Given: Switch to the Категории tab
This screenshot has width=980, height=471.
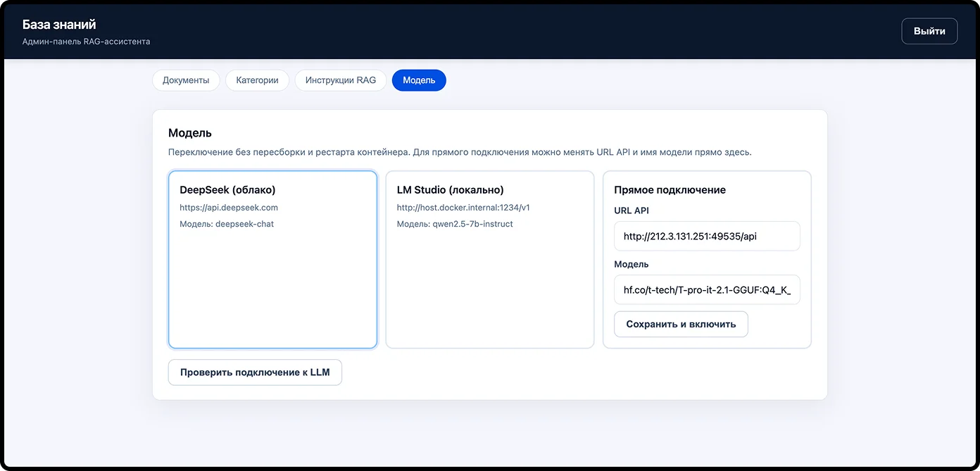Looking at the screenshot, I should (257, 80).
